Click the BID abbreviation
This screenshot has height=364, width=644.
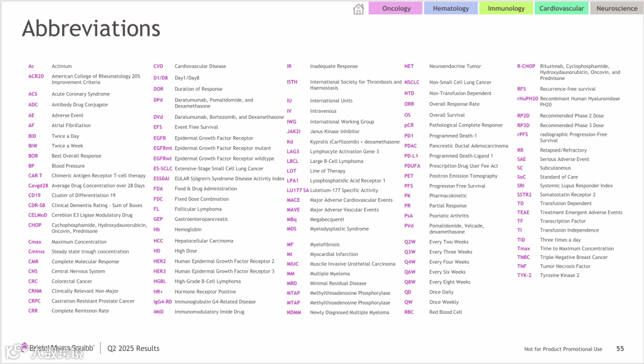[32, 136]
